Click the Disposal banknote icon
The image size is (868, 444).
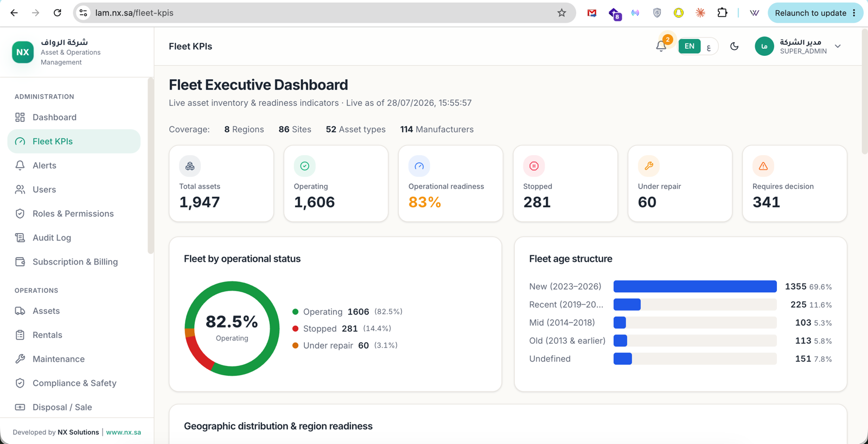(20, 407)
